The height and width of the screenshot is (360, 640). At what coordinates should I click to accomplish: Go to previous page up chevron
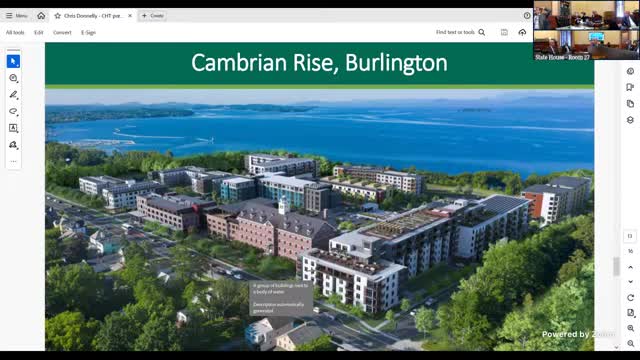pos(630,267)
